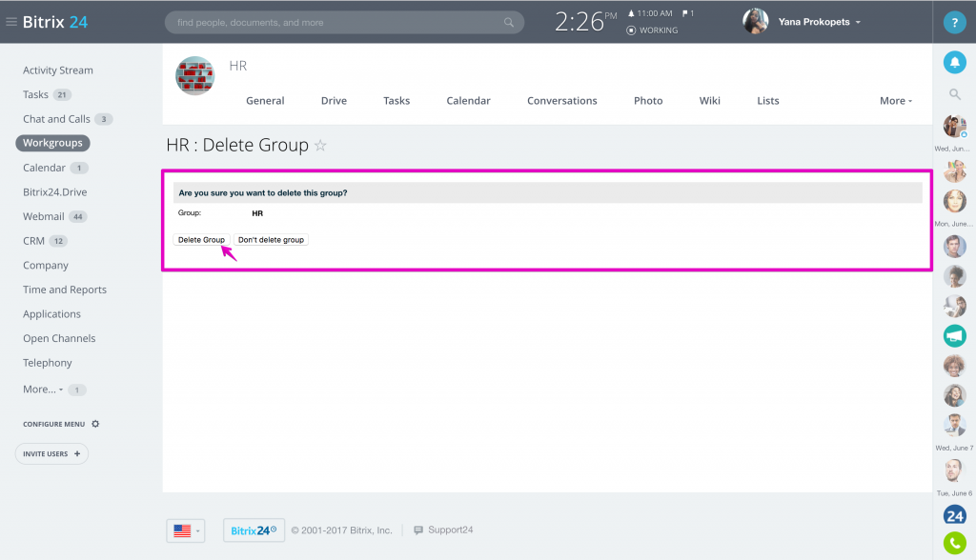976x560 pixels.
Task: Open Company in left menu
Action: coord(46,265)
